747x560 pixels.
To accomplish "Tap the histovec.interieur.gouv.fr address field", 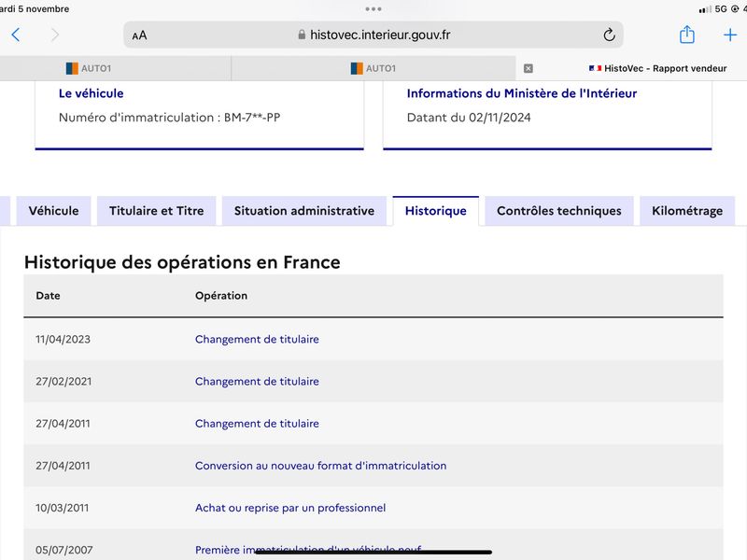I will click(x=373, y=35).
